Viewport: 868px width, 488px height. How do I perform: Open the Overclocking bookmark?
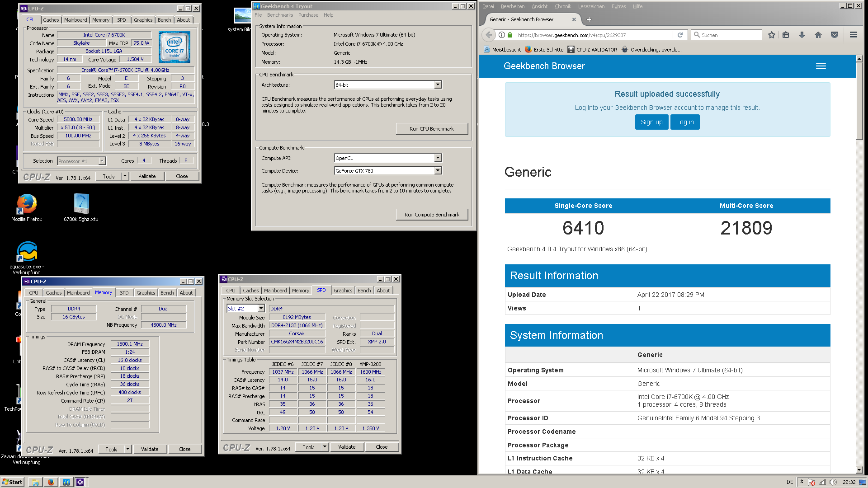[651, 50]
